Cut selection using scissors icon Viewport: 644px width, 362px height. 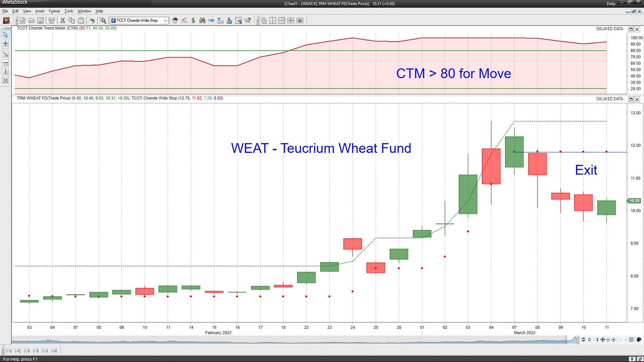pos(62,20)
